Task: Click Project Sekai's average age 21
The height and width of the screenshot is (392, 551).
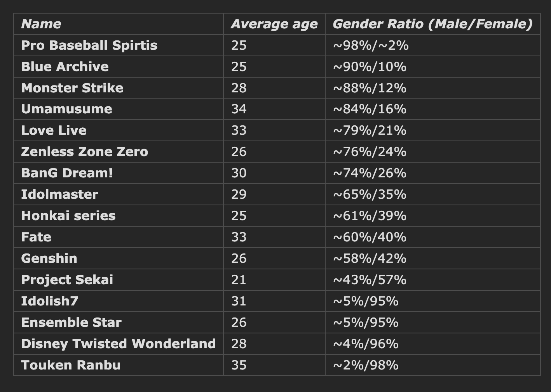Action: [239, 280]
